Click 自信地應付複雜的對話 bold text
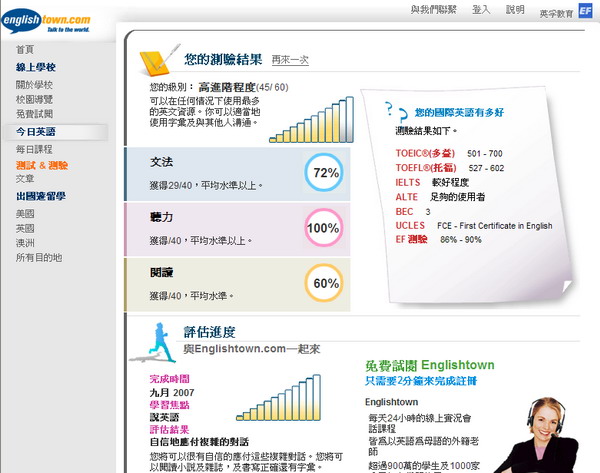Screen dimensions: 600x473 click(x=199, y=442)
